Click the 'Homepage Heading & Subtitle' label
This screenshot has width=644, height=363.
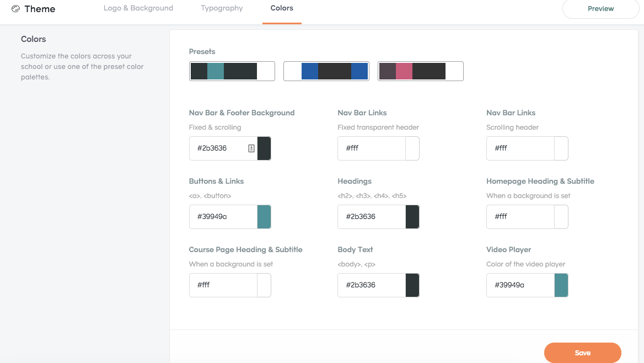540,181
